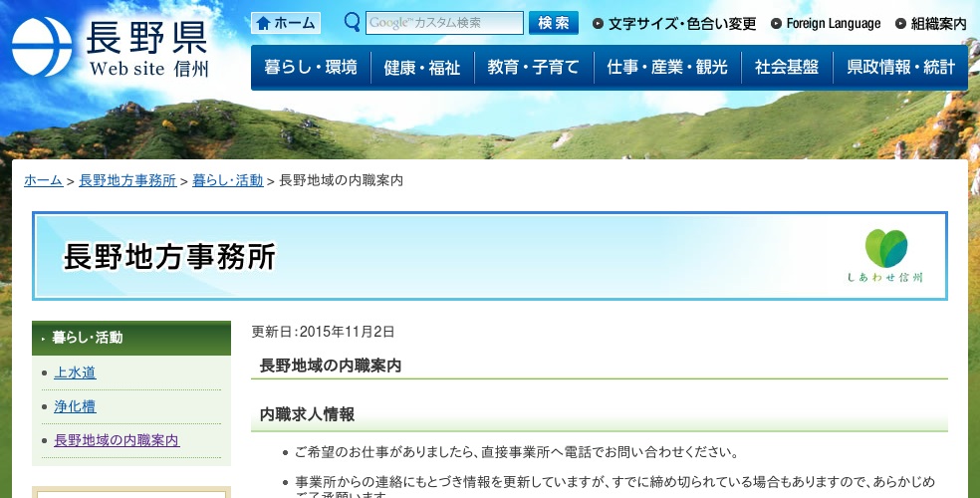Click the 長野地方事務所 breadcrumb link

coord(127,180)
